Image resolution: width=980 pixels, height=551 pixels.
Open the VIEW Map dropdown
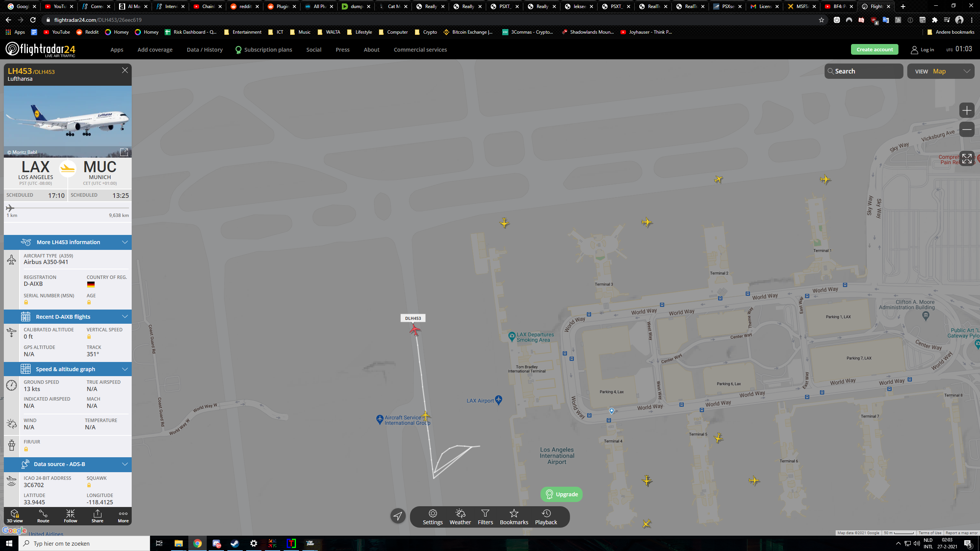click(x=941, y=71)
